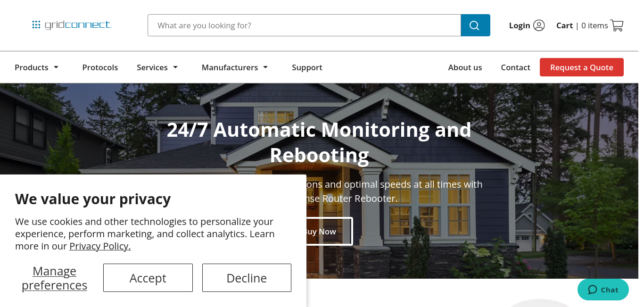Expand the Manufacturers dropdown arrow
The width and height of the screenshot is (644, 307).
[265, 67]
